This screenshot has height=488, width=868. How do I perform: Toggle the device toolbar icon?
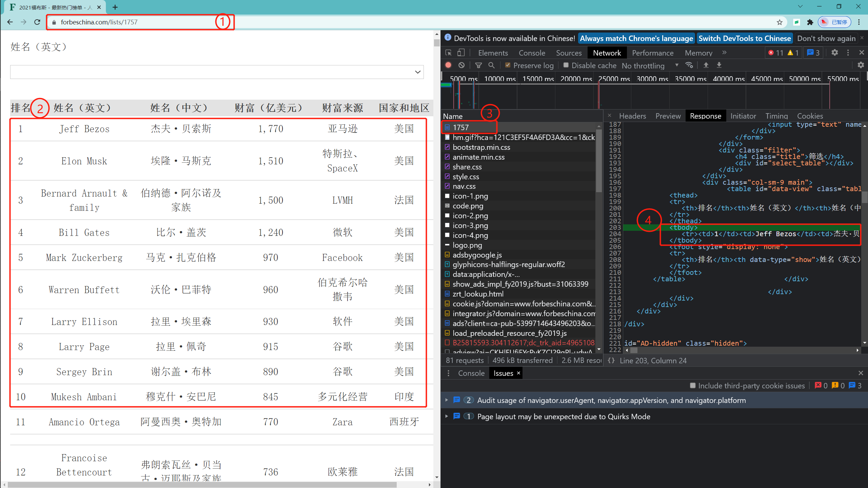point(461,53)
